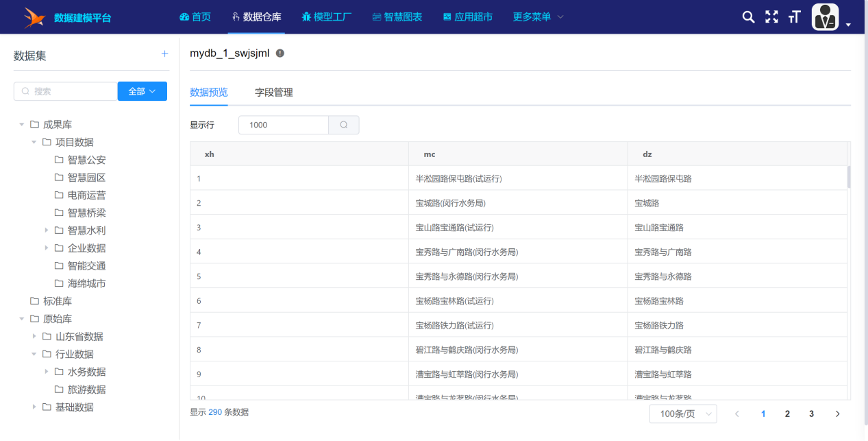868x441 pixels.
Task: Click the table vertical scrollbar
Action: point(849,177)
